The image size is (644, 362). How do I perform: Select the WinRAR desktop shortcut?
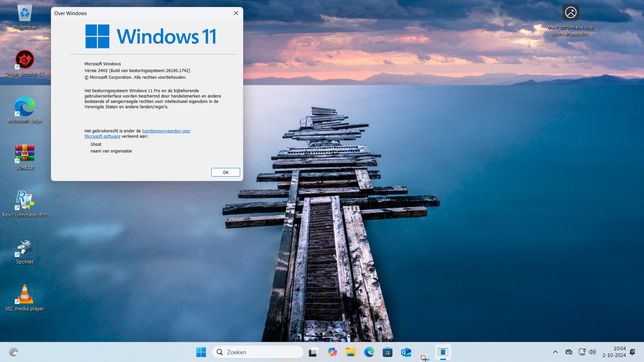[25, 157]
